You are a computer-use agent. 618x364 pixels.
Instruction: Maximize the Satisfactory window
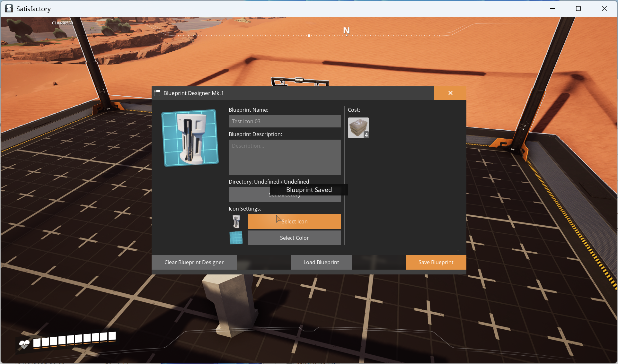[x=578, y=9]
